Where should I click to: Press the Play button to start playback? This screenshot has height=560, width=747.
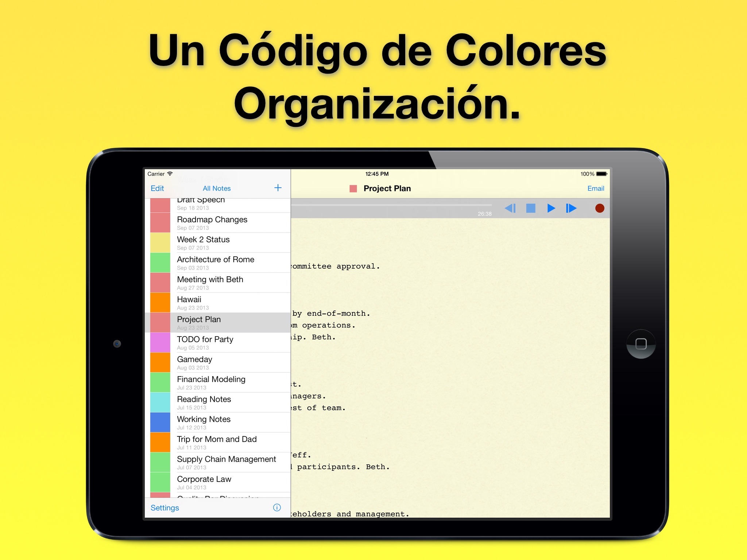coord(550,210)
